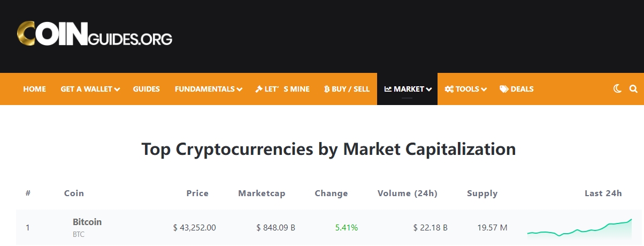Go to the Home menu item
The height and width of the screenshot is (246, 644).
(x=35, y=89)
